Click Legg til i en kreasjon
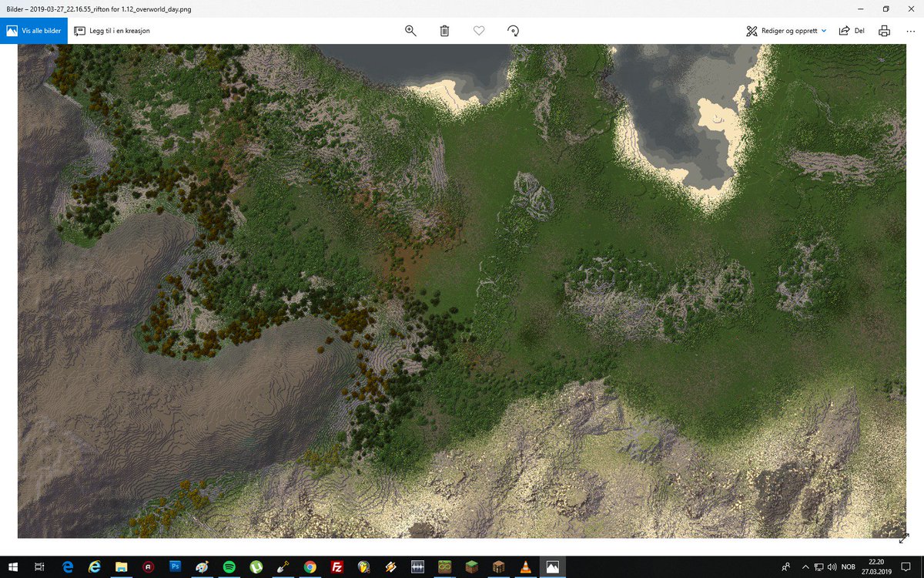This screenshot has height=578, width=924. point(112,31)
